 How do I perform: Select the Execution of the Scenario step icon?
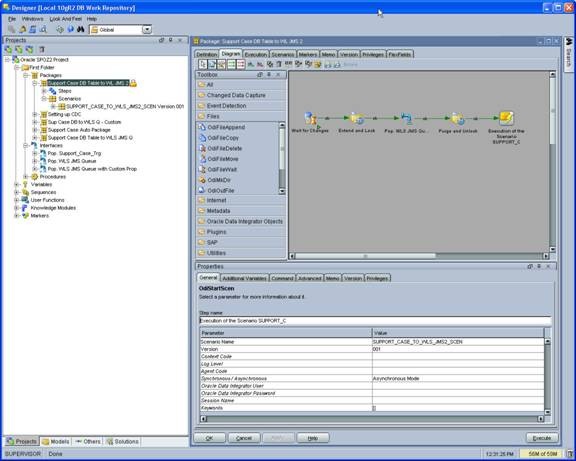(506, 119)
